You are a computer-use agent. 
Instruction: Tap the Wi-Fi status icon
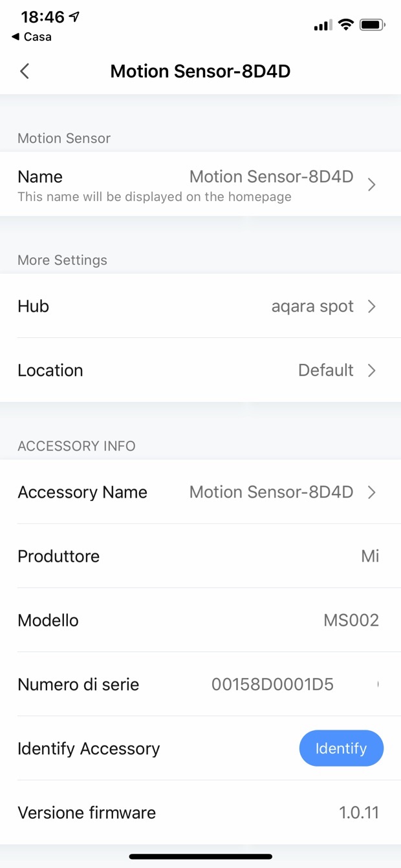346,25
